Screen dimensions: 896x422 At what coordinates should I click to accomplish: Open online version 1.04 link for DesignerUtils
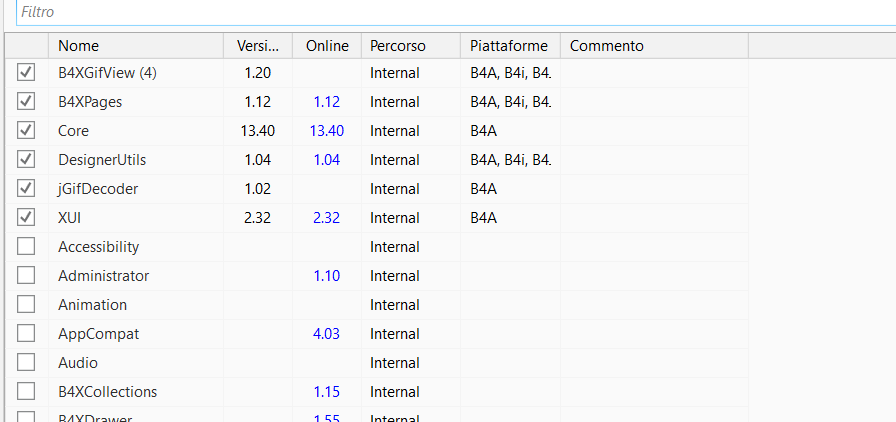point(327,160)
